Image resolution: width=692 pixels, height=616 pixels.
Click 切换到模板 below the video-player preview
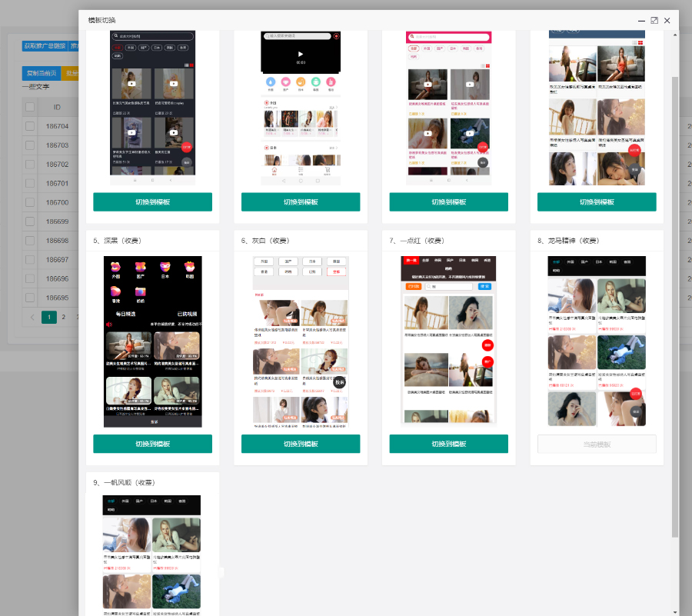click(301, 201)
